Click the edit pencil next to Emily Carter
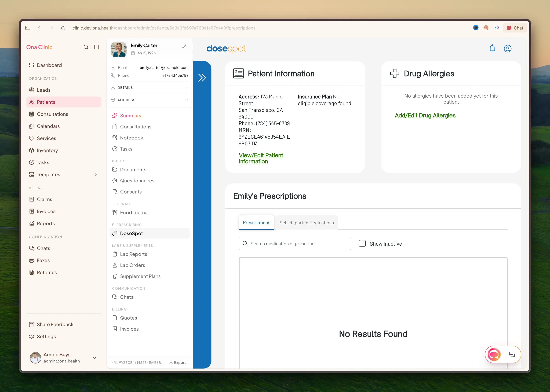 tap(184, 46)
